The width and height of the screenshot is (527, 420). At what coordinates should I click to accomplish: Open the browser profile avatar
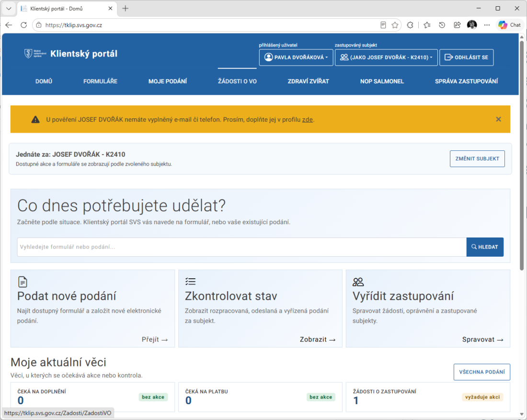pos(472,25)
